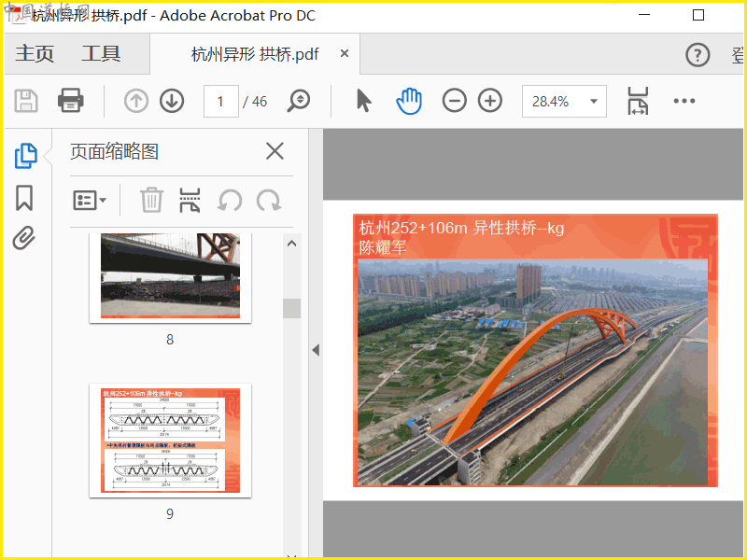Activate the Hand pan tool

point(409,101)
